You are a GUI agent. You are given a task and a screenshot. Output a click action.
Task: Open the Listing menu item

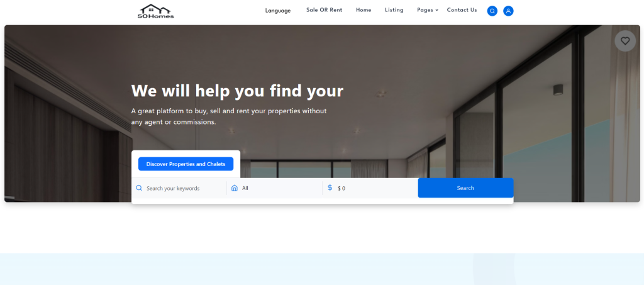pyautogui.click(x=394, y=10)
